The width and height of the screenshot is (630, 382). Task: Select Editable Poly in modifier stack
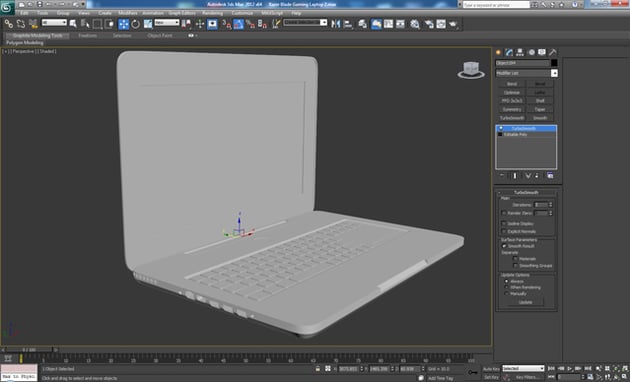coord(515,135)
